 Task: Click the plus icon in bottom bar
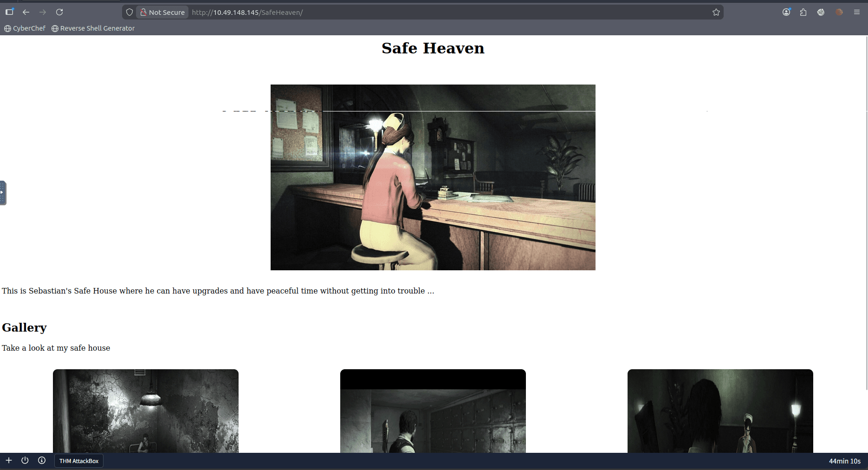(x=9, y=460)
